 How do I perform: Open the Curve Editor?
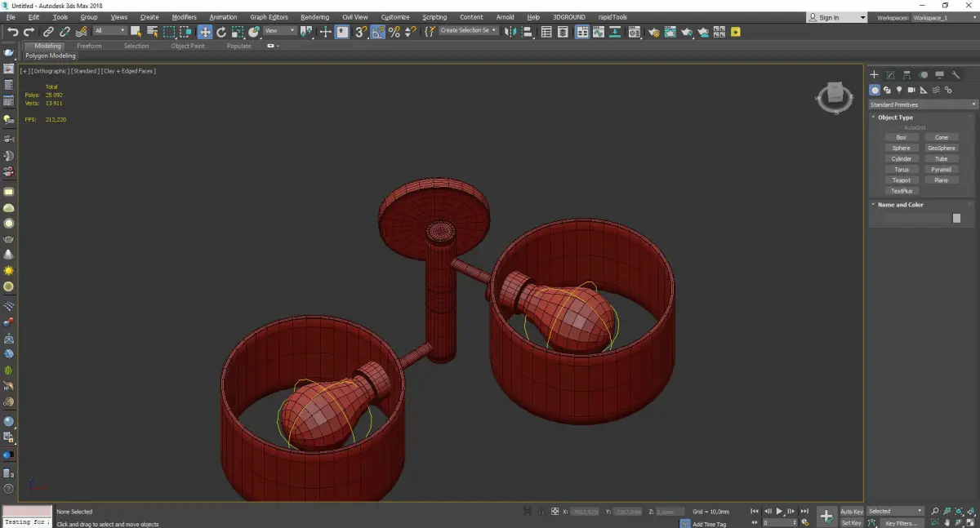(x=599, y=32)
